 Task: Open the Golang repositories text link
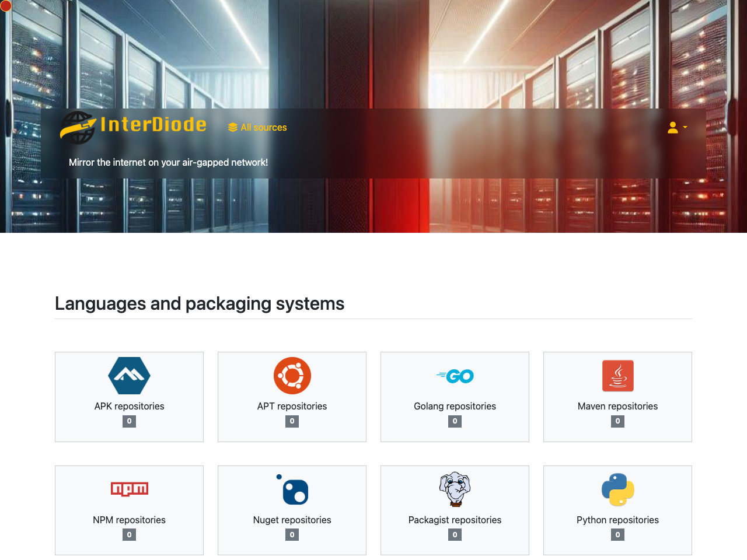455,406
